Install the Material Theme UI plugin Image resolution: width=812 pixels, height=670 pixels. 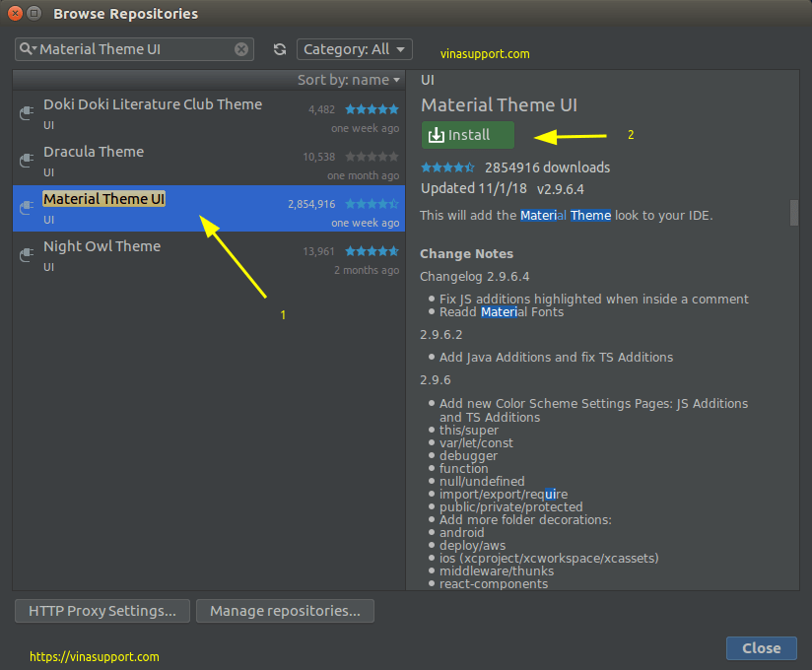click(x=467, y=135)
